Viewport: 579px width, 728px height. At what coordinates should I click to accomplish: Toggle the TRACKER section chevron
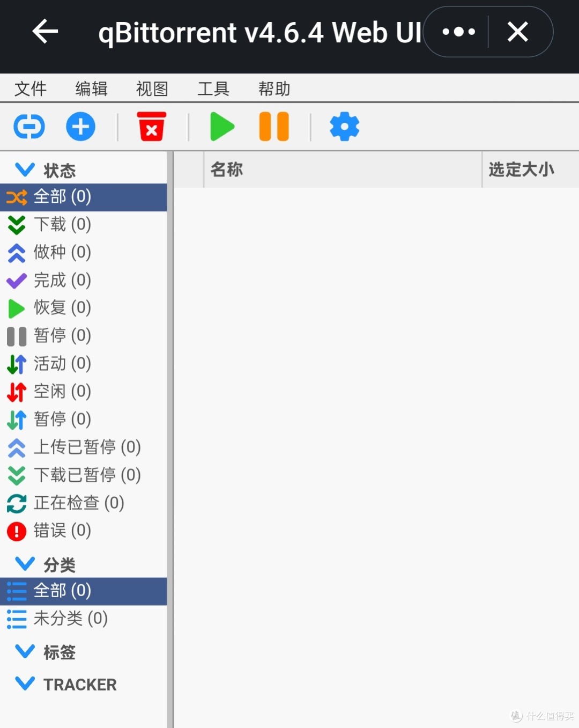(x=25, y=683)
